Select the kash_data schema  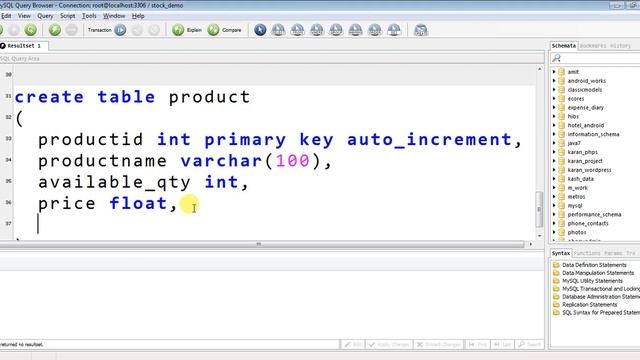(x=580, y=179)
